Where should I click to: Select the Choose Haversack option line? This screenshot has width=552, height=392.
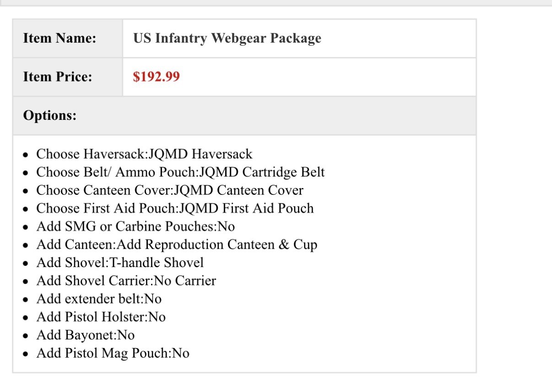144,154
